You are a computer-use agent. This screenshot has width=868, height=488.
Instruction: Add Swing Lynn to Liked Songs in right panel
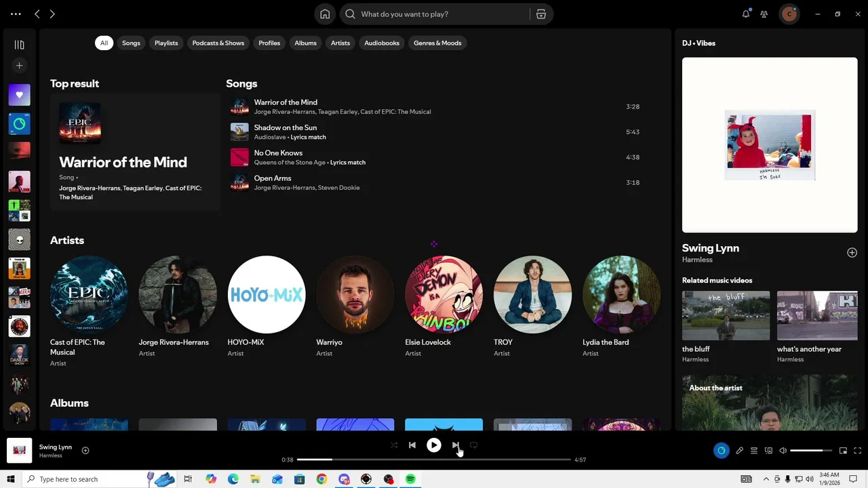point(852,253)
